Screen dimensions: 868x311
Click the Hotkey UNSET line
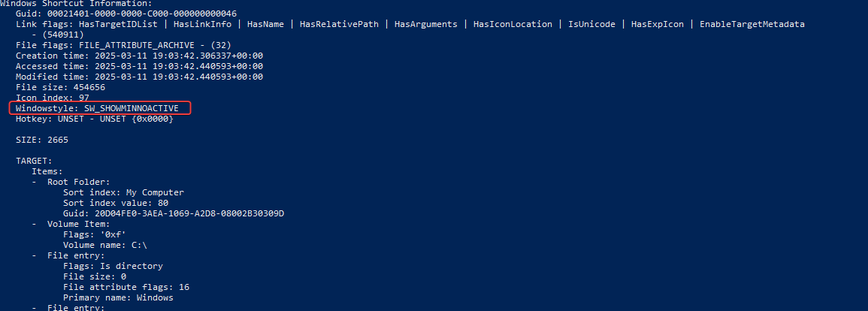point(95,119)
